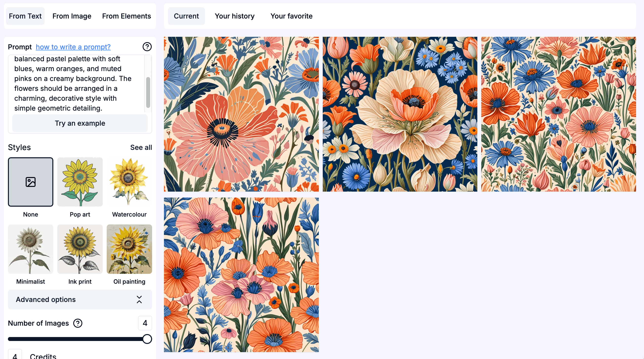Switch to the From Image tab
This screenshot has width=644, height=359.
point(72,16)
